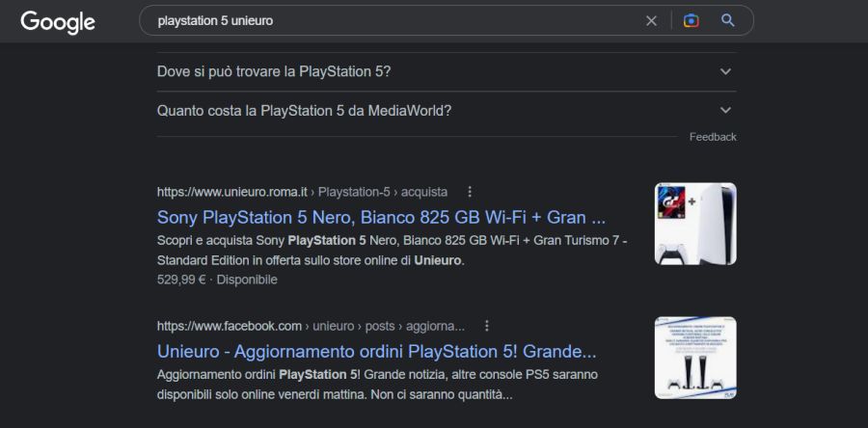Open Sony PlayStation 5 Nero, Bianco result
The image size is (868, 428).
(x=381, y=217)
